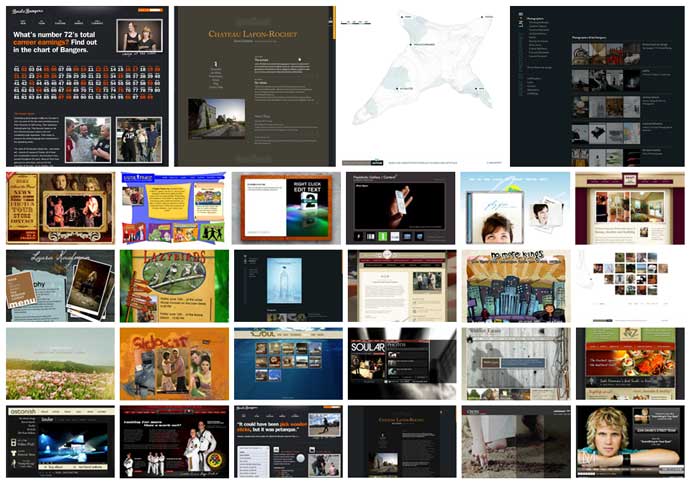The image size is (690, 483).
Task: Open the large Chateau Lafon-Rochet site thumbnail
Action: tap(255, 86)
